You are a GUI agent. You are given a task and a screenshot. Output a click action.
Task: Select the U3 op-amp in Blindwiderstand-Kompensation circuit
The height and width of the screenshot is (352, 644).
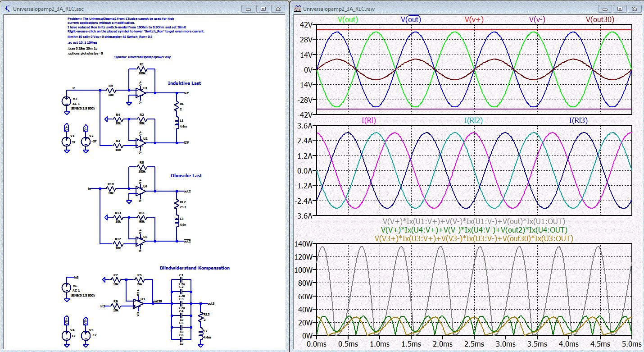click(138, 303)
